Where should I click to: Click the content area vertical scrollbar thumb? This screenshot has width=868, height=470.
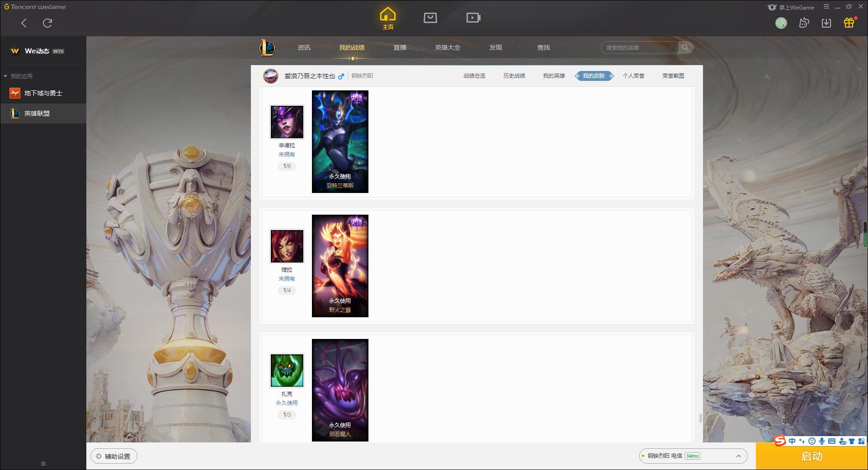(701, 418)
